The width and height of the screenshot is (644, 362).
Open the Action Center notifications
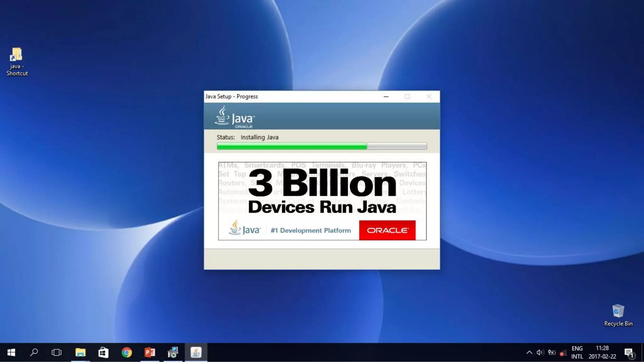(x=629, y=353)
